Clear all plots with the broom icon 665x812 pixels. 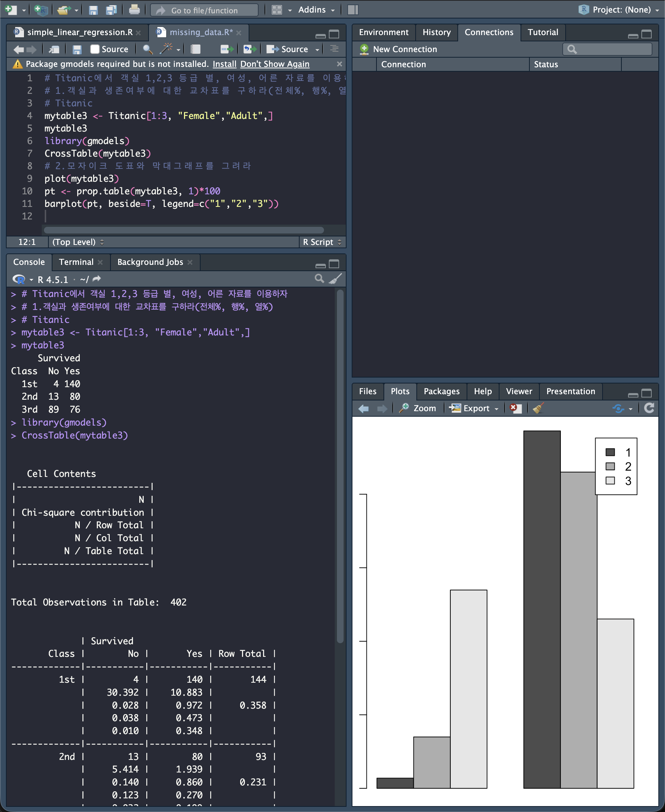point(538,408)
